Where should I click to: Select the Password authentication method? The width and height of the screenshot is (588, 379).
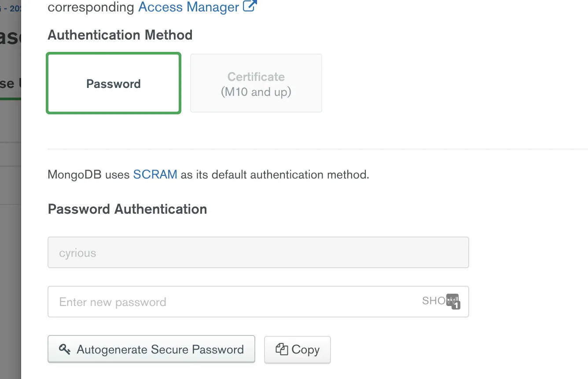114,84
